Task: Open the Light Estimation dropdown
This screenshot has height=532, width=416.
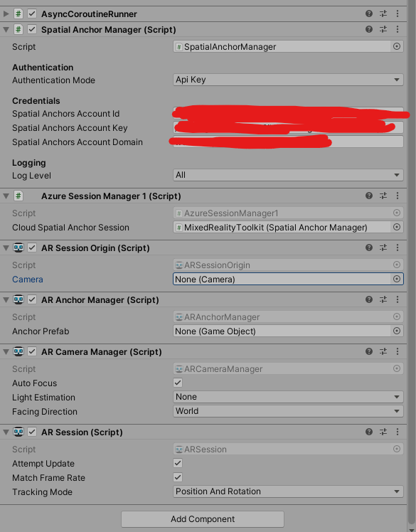Action: [x=288, y=397]
